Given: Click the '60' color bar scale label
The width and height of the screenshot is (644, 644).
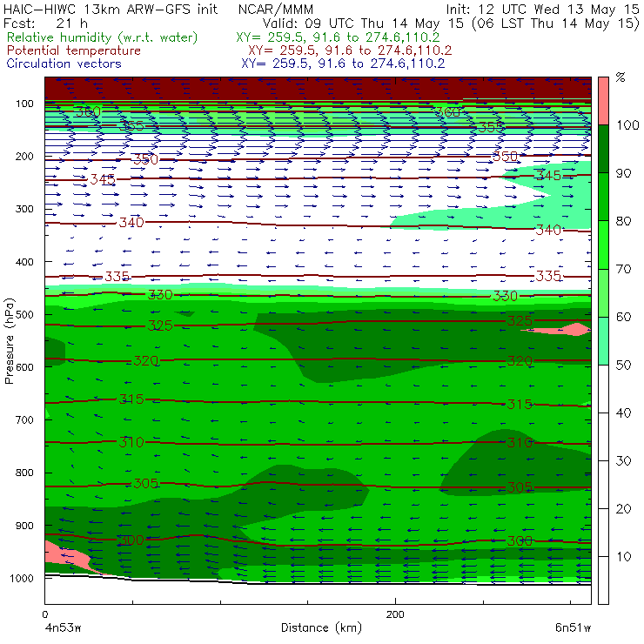Looking at the screenshot, I should 623,317.
